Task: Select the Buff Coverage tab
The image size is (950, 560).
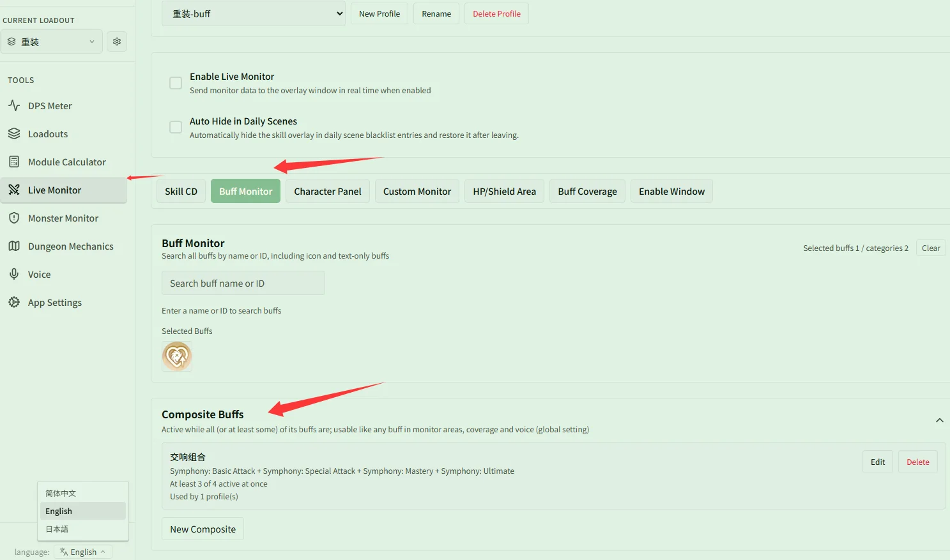Action: 587,191
